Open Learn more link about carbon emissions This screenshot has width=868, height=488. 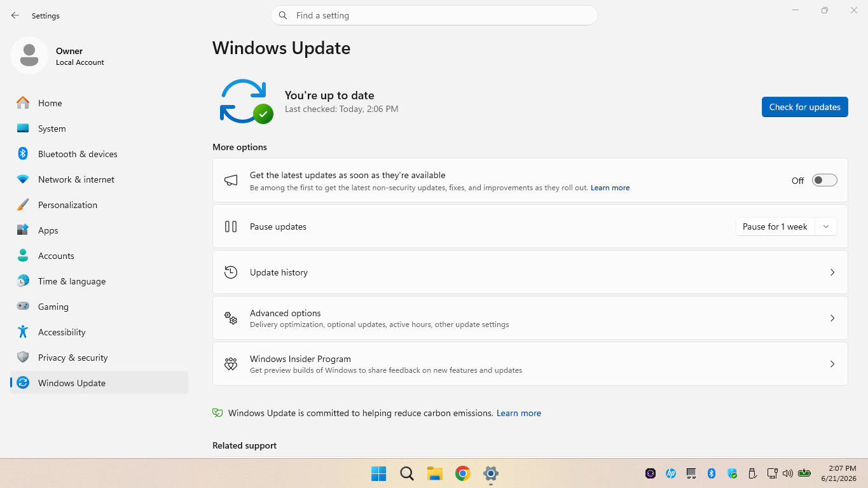[519, 413]
